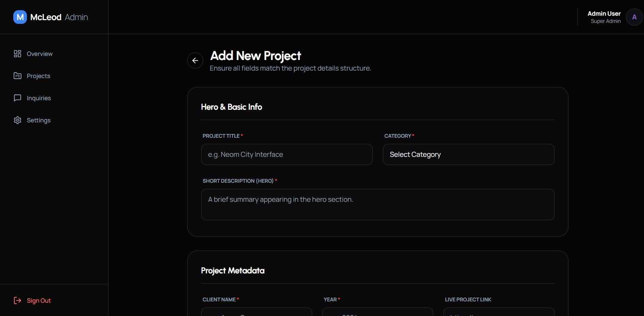Go to the Inquiries menu label
The height and width of the screenshot is (316, 644).
coord(39,98)
